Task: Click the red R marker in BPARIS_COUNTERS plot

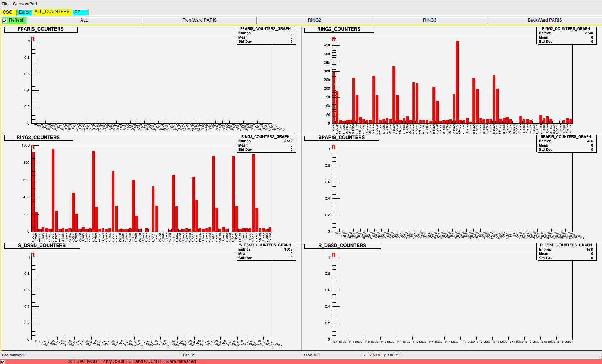Action: click(333, 147)
